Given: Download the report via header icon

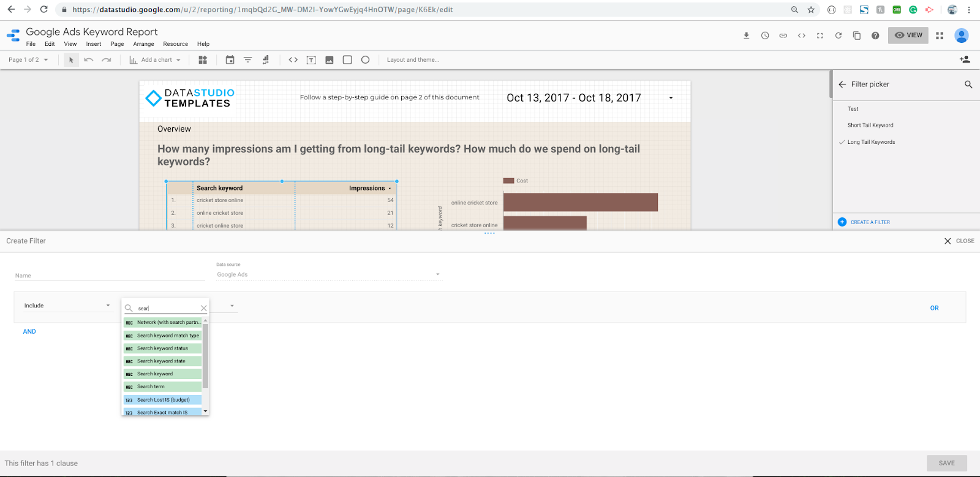Looking at the screenshot, I should 746,36.
